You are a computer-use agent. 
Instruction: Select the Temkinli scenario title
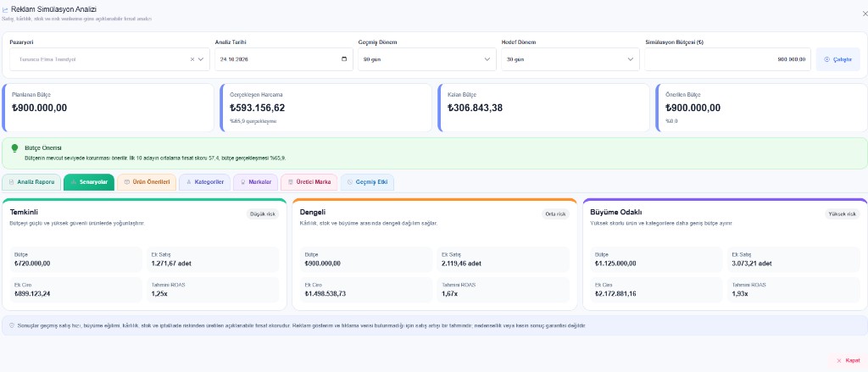[x=24, y=213]
